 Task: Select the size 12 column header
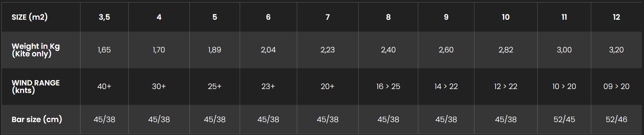tap(616, 17)
